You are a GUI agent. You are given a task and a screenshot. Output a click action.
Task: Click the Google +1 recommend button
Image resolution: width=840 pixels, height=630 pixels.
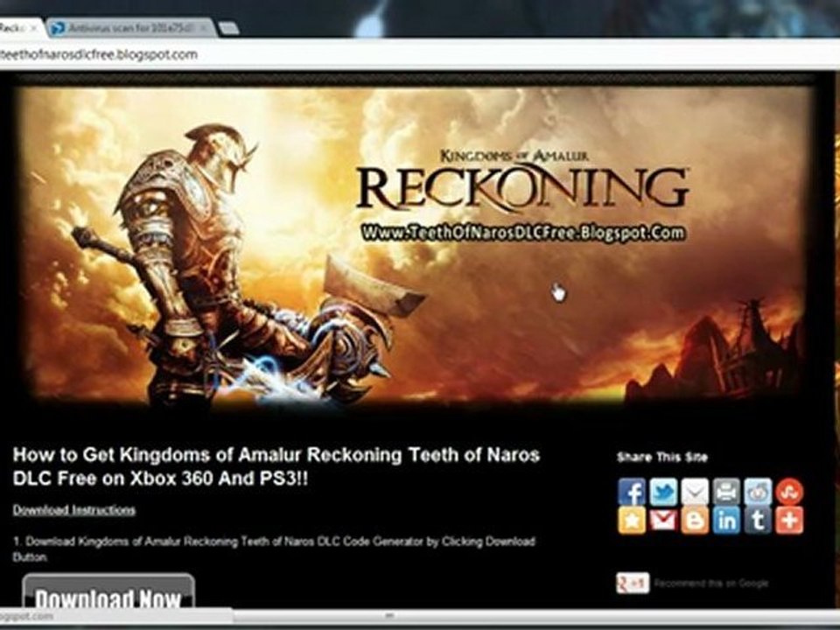point(633,584)
